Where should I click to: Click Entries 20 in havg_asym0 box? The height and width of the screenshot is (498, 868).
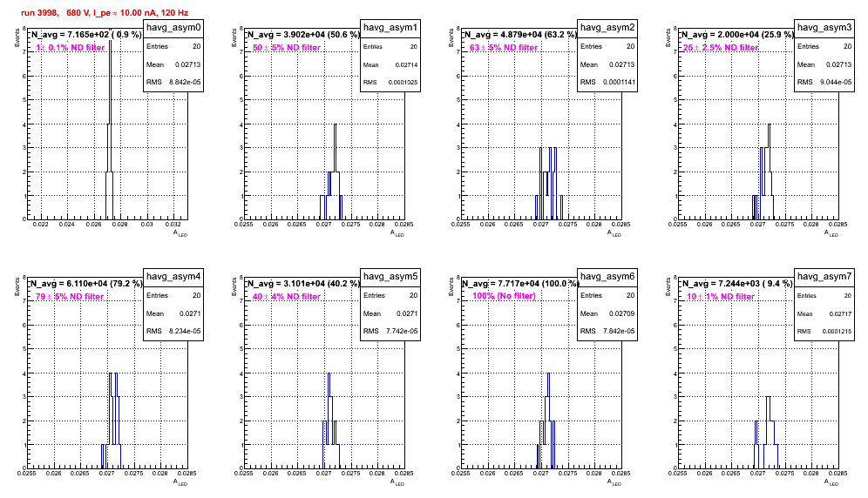[x=173, y=46]
